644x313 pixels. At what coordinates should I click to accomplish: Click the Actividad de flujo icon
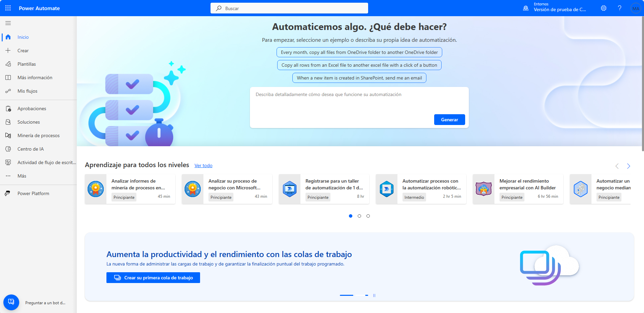tap(8, 162)
